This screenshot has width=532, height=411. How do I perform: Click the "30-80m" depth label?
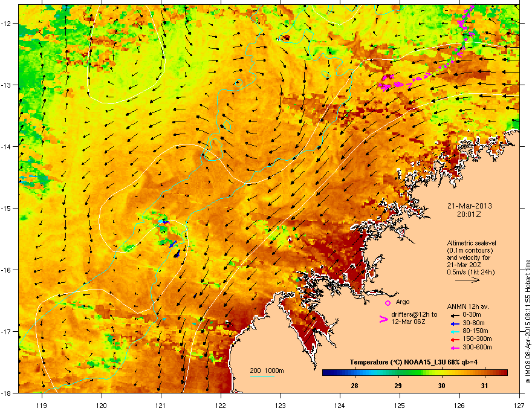click(473, 323)
